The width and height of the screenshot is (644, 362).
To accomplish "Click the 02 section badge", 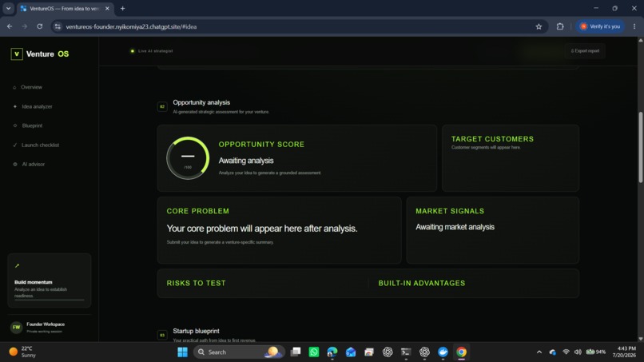I will click(x=162, y=106).
